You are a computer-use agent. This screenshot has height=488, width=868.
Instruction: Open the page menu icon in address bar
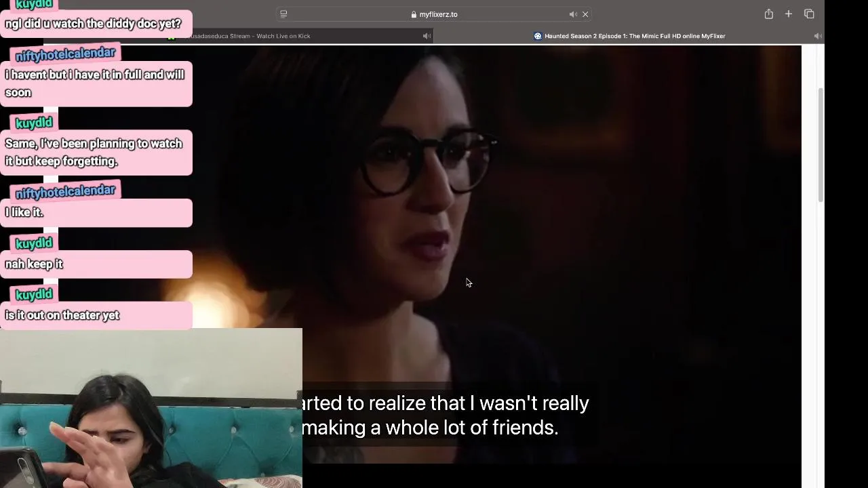(283, 14)
